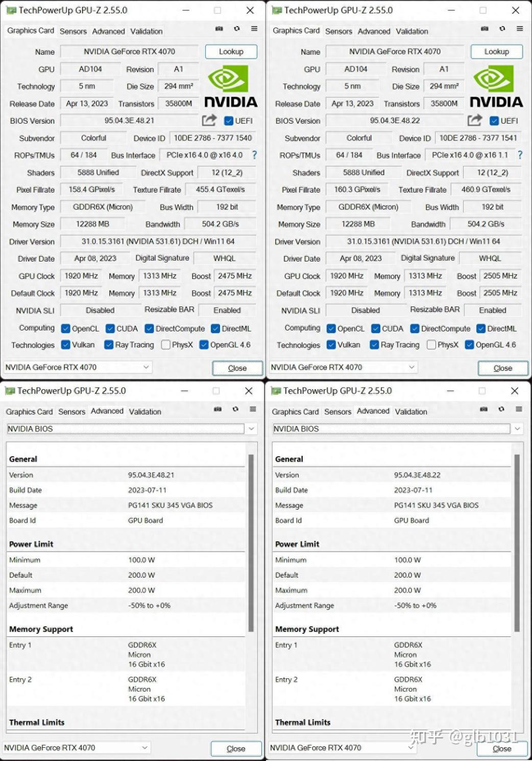Click Device ID field ending 7377 1541
The height and width of the screenshot is (761, 532).
pyautogui.click(x=478, y=138)
